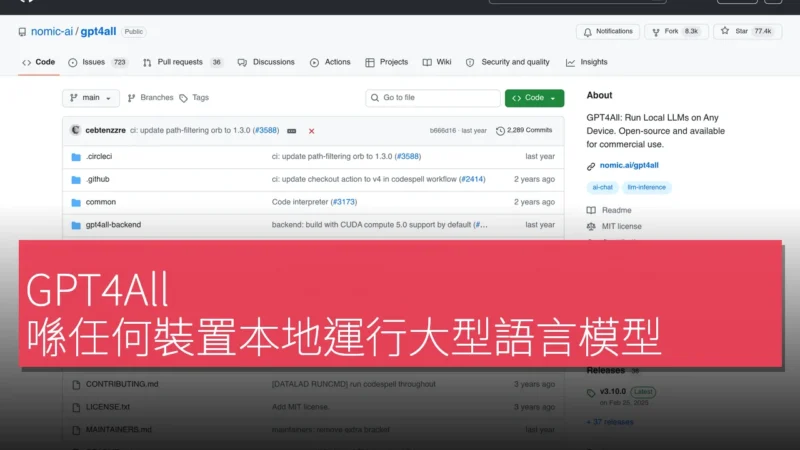Focus the Go to file search field
Screen dimensions: 800x450
433,98
